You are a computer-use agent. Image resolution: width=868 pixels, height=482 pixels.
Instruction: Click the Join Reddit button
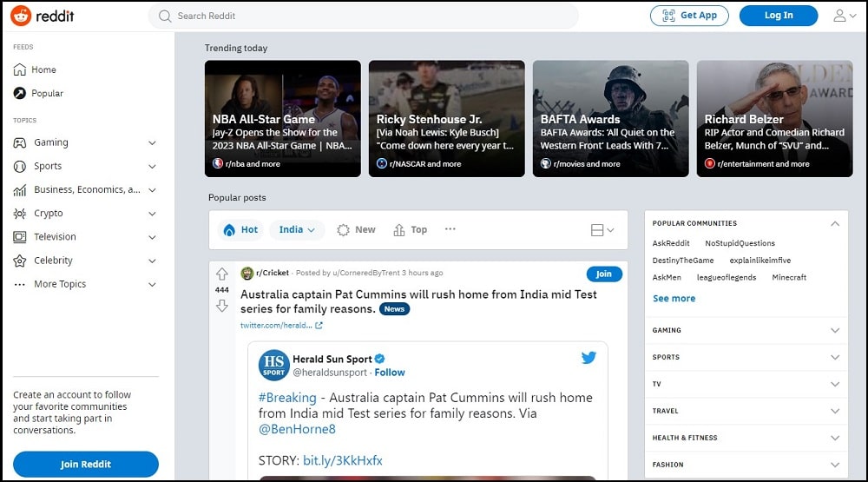click(x=86, y=465)
